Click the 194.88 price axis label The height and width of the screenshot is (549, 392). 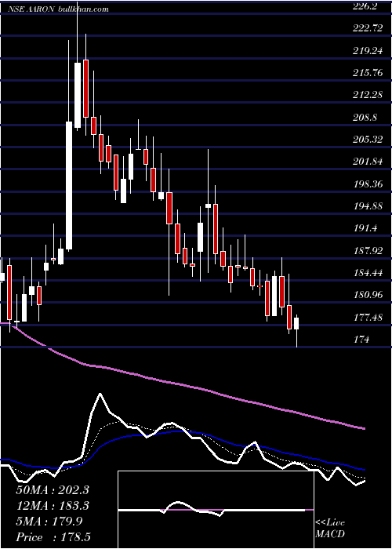coord(368,205)
